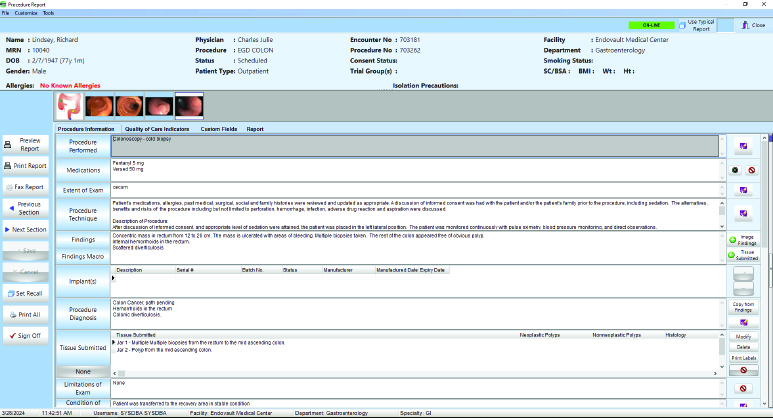
Task: Click the green Medications status icon
Action: tap(732, 171)
